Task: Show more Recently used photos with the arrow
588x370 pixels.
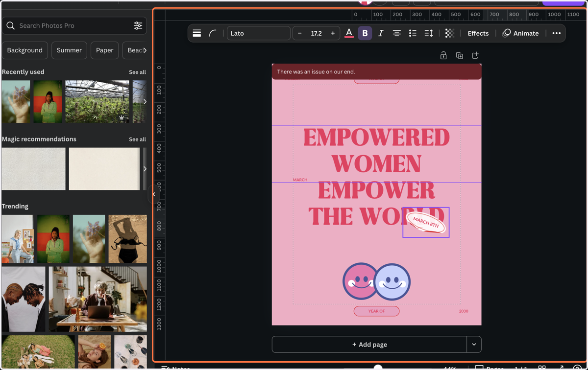Action: pyautogui.click(x=145, y=102)
